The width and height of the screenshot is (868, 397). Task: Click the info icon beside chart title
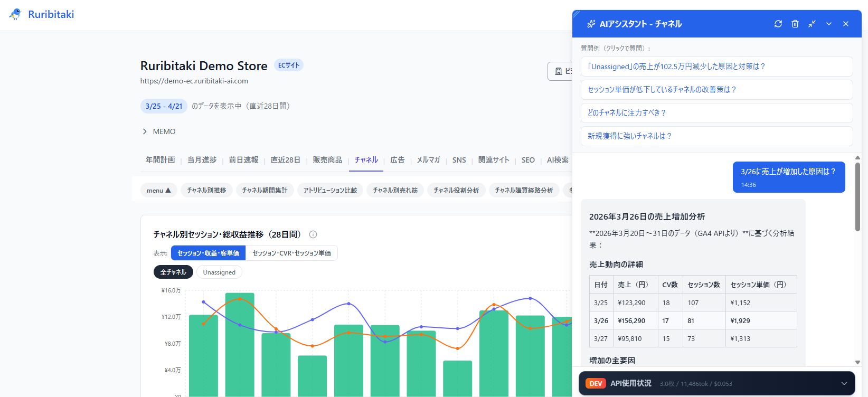(313, 234)
